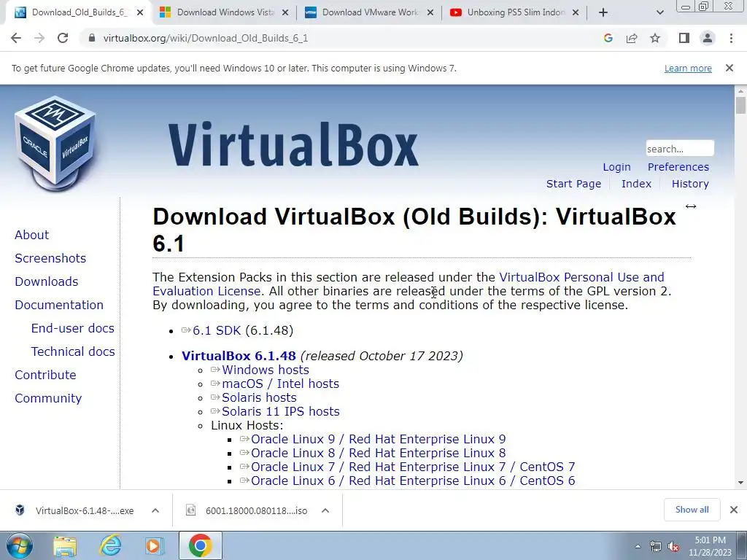
Task: Click Show all downloads button
Action: (x=692, y=510)
